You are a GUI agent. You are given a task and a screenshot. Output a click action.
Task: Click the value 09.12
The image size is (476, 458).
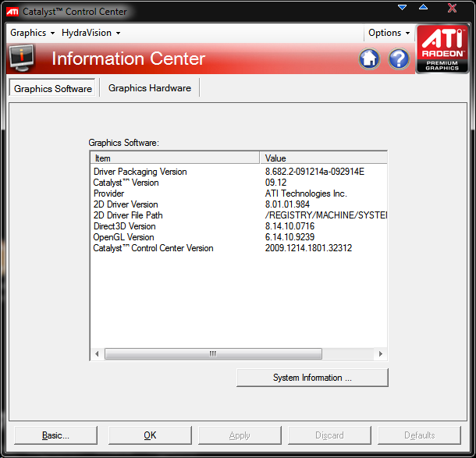coord(275,183)
